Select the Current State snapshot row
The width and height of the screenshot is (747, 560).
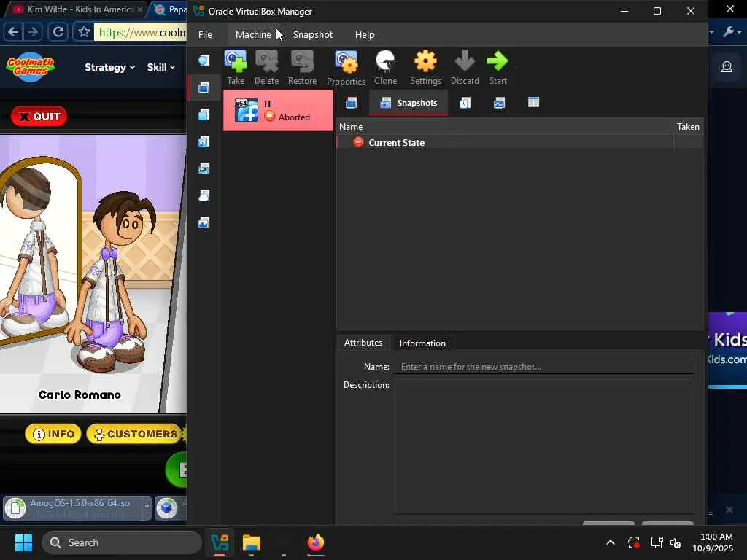point(396,143)
